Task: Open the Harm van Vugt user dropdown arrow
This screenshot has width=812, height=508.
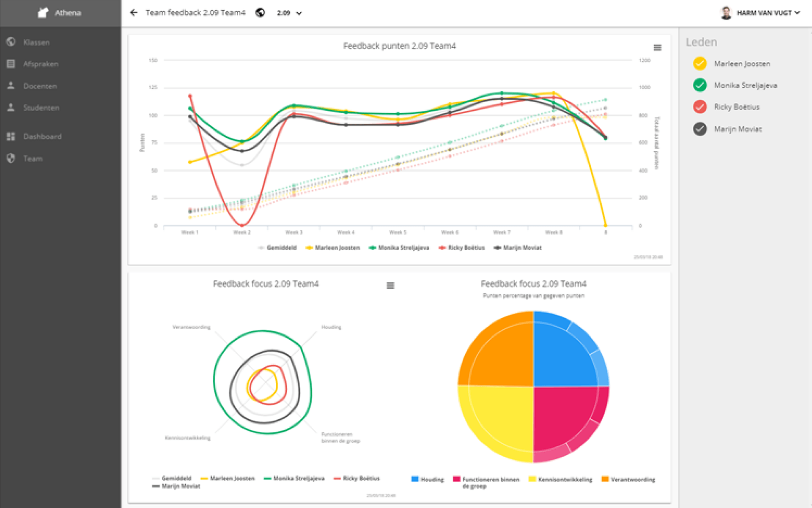Action: click(798, 13)
